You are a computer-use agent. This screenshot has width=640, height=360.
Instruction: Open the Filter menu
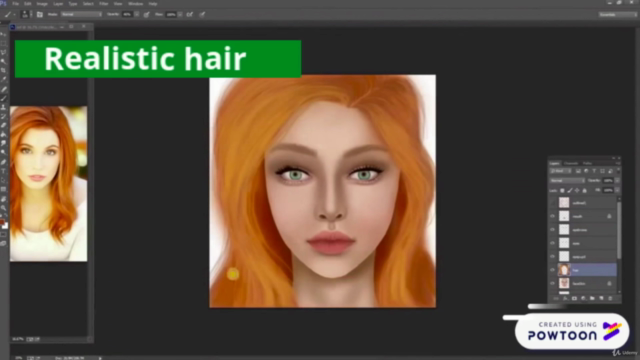click(x=104, y=4)
